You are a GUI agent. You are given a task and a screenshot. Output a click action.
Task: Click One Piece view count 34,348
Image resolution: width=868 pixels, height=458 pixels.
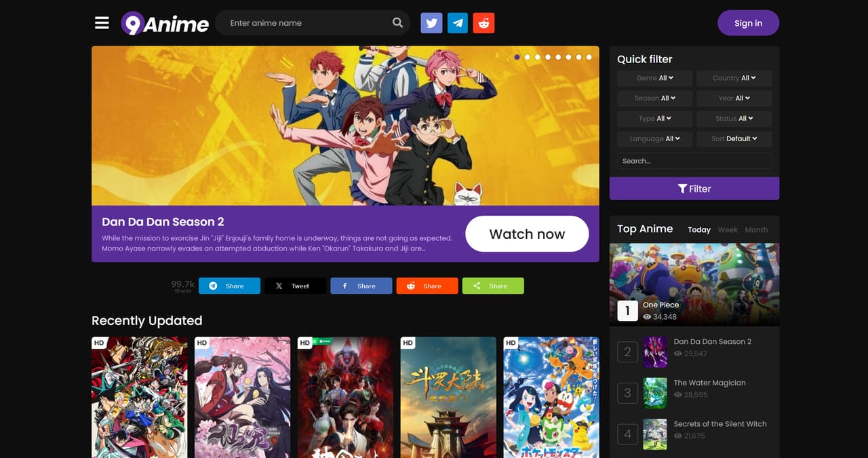(660, 317)
